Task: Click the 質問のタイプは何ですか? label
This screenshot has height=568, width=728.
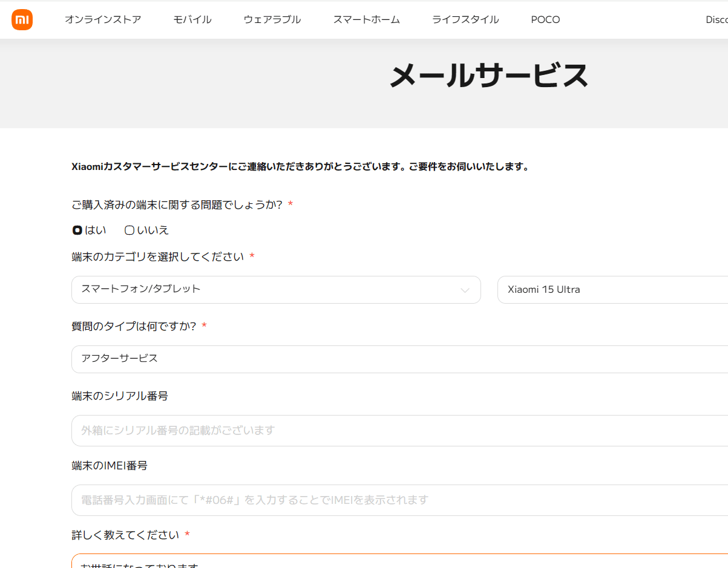Action: click(x=134, y=327)
